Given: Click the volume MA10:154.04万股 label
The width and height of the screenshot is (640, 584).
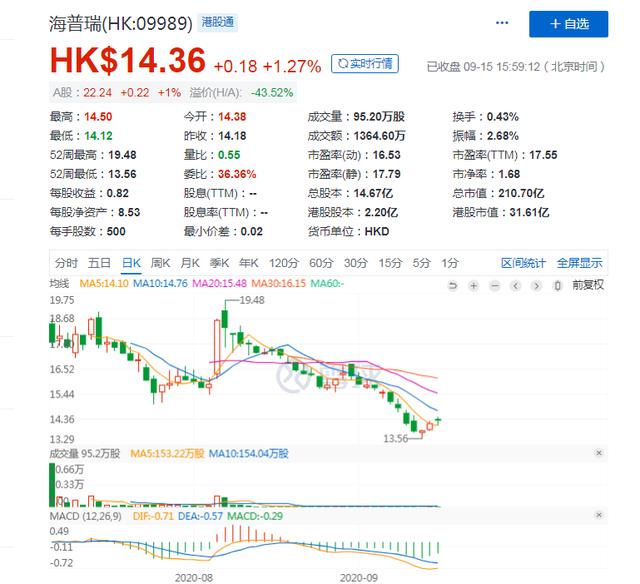Looking at the screenshot, I should point(249,454).
